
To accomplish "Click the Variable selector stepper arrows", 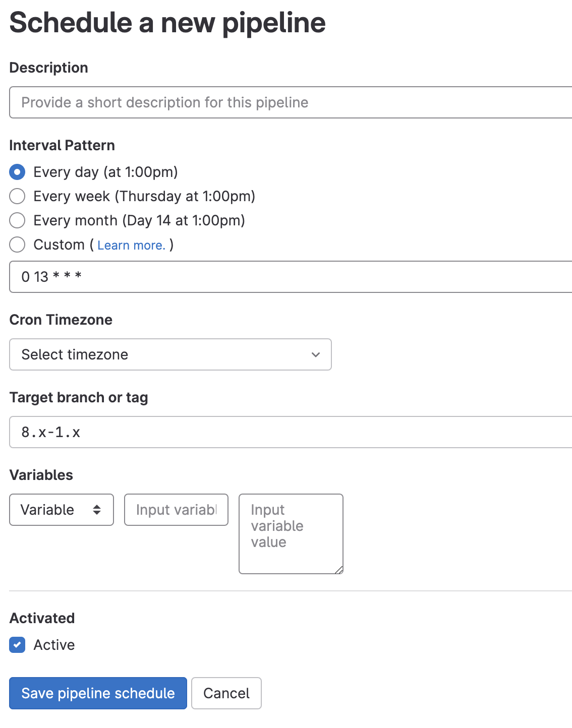I will click(x=97, y=510).
